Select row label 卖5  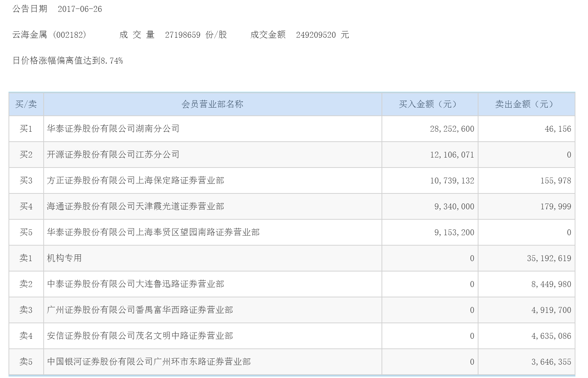pyautogui.click(x=26, y=362)
